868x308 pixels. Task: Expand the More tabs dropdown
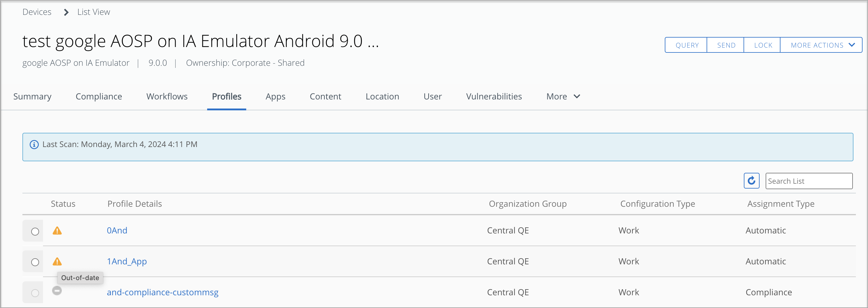pyautogui.click(x=563, y=96)
